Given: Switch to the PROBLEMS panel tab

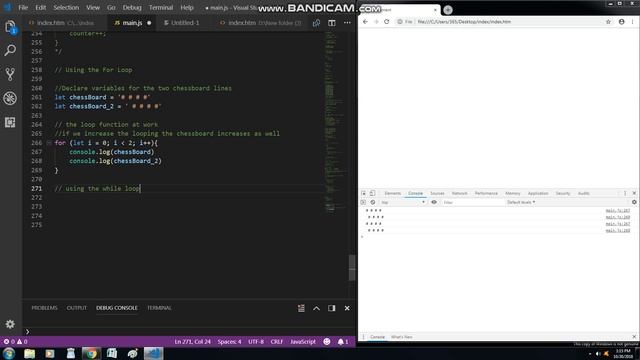Looking at the screenshot, I should click(x=44, y=308).
